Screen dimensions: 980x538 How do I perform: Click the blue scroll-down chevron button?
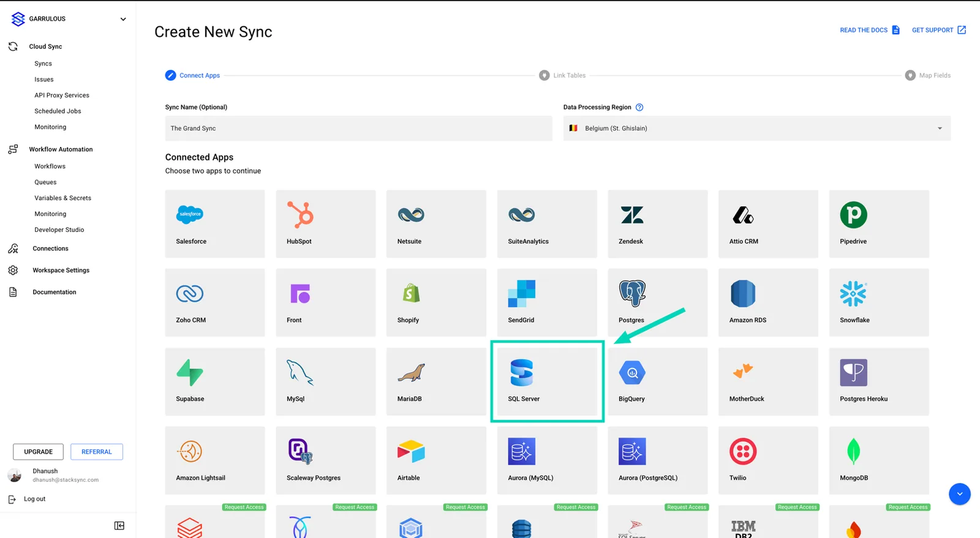click(x=960, y=494)
